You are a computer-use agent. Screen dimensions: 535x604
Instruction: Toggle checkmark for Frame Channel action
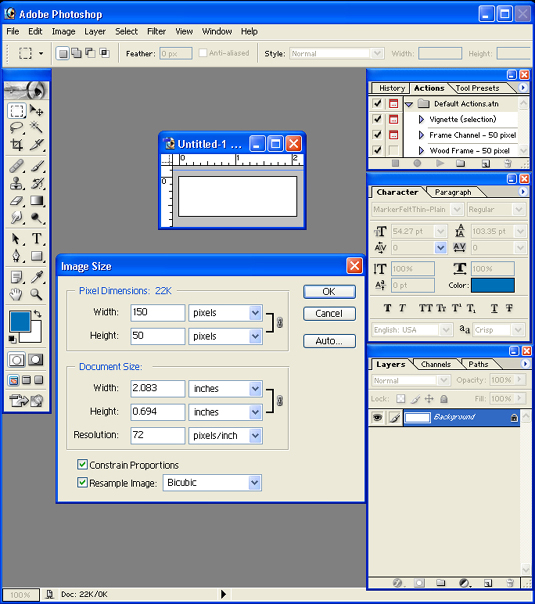pos(377,134)
